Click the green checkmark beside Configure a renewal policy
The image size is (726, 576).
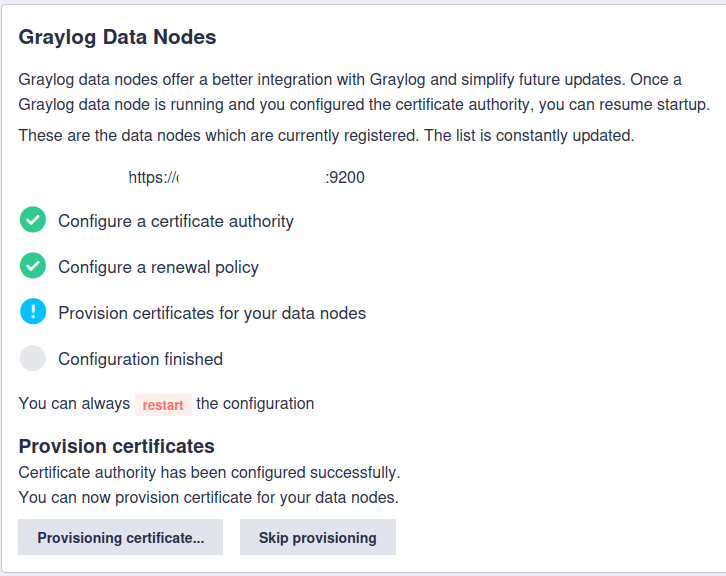(x=33, y=266)
